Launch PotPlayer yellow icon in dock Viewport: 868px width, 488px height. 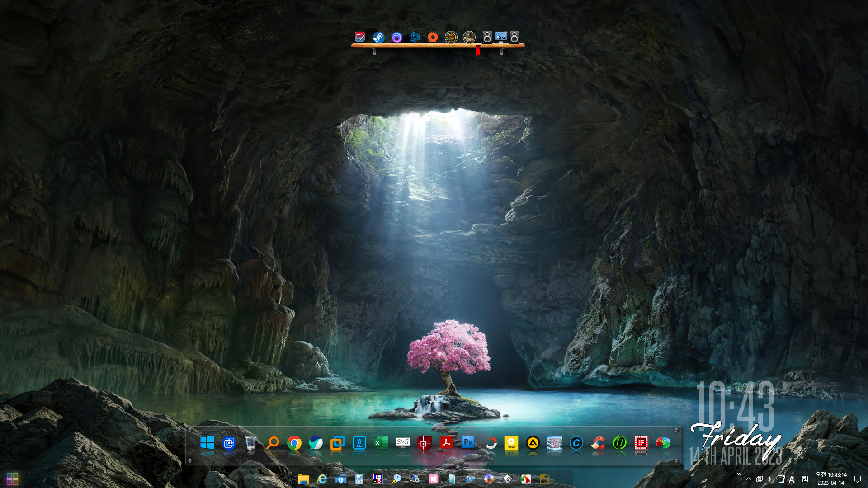pos(511,443)
